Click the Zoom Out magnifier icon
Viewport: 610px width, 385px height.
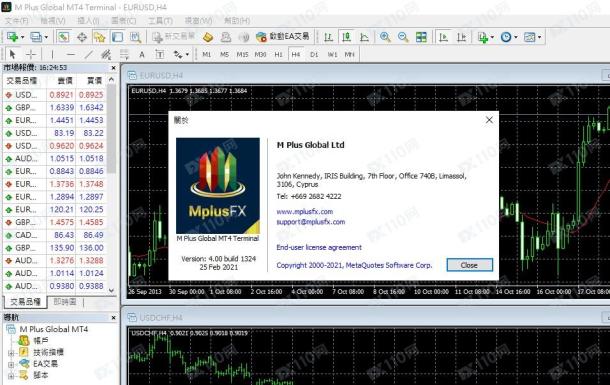pos(403,37)
